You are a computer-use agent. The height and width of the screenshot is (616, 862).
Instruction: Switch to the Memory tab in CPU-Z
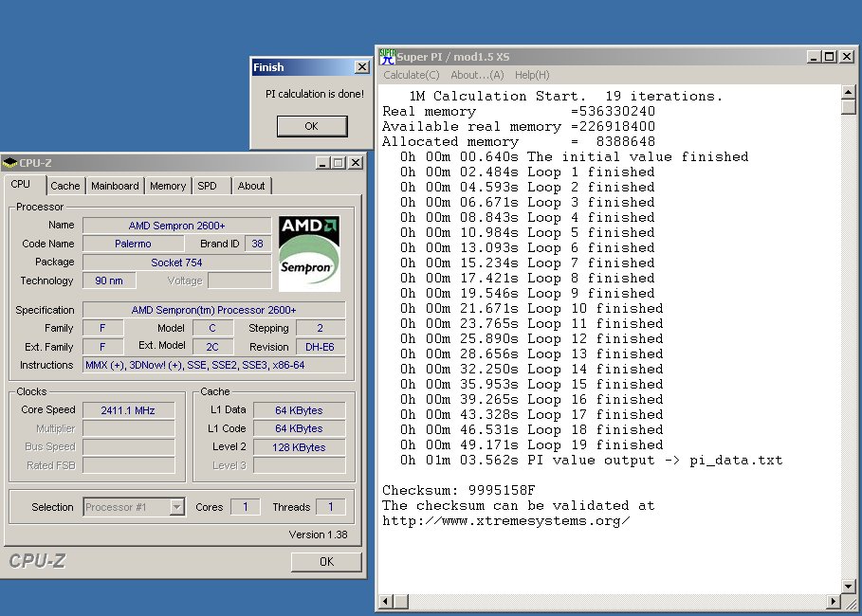coord(168,186)
